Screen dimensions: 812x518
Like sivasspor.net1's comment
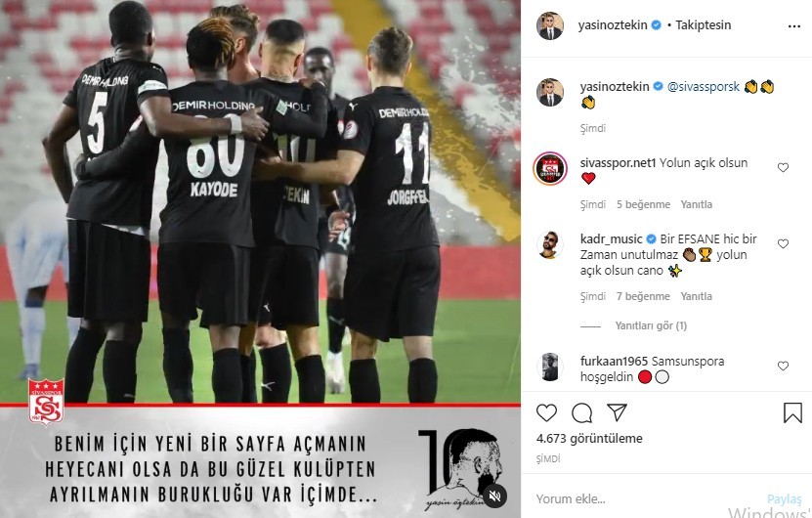(783, 167)
